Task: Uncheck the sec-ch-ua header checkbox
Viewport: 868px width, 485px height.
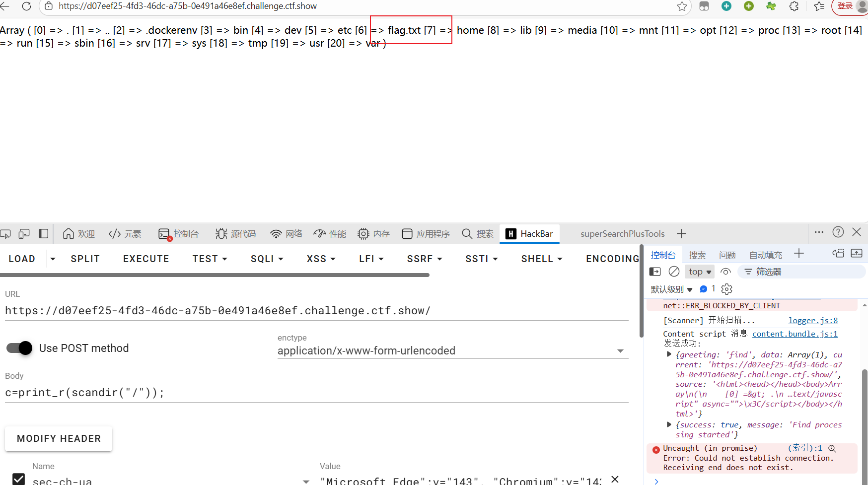Action: 18,479
